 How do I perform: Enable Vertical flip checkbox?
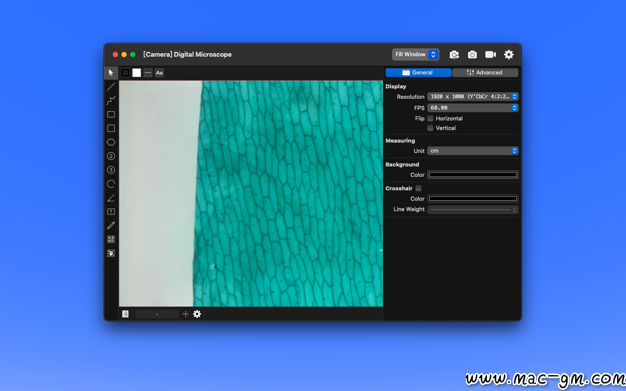[x=430, y=128]
